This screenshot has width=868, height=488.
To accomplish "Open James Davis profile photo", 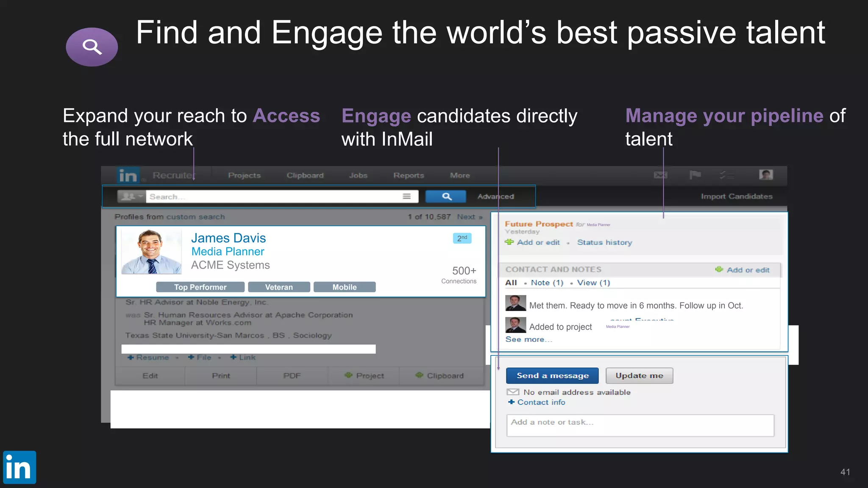I will 151,252.
